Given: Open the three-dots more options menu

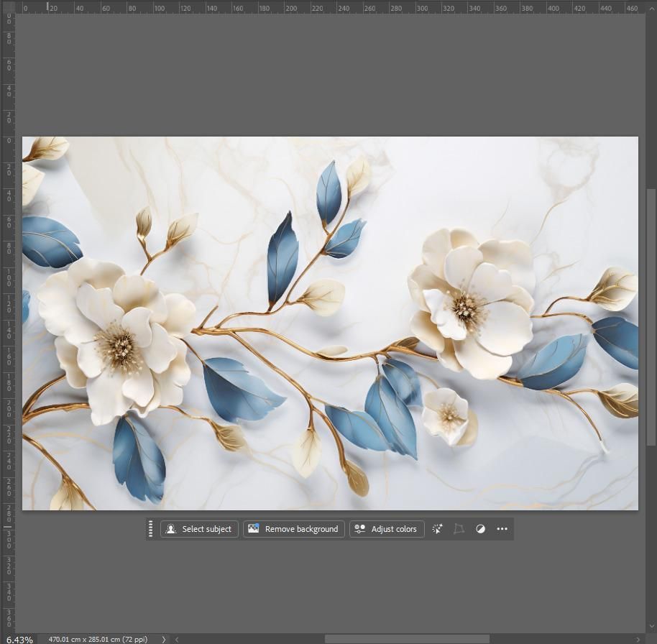Looking at the screenshot, I should (502, 529).
